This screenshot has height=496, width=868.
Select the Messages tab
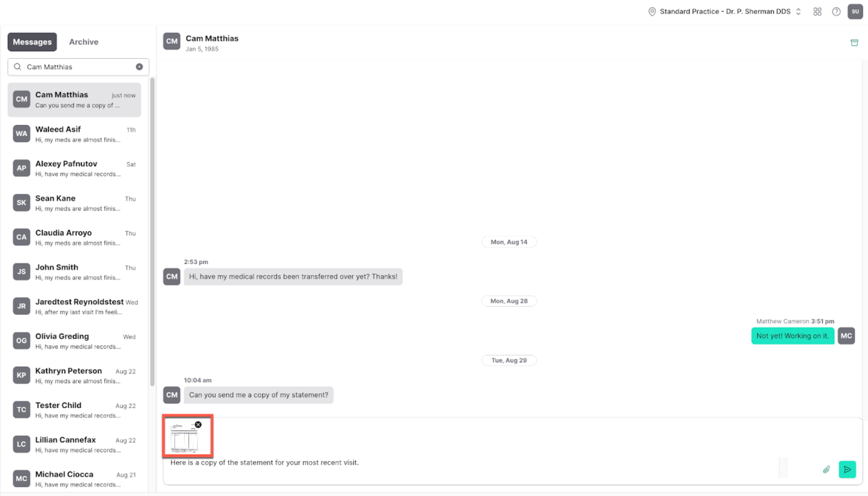click(x=32, y=42)
